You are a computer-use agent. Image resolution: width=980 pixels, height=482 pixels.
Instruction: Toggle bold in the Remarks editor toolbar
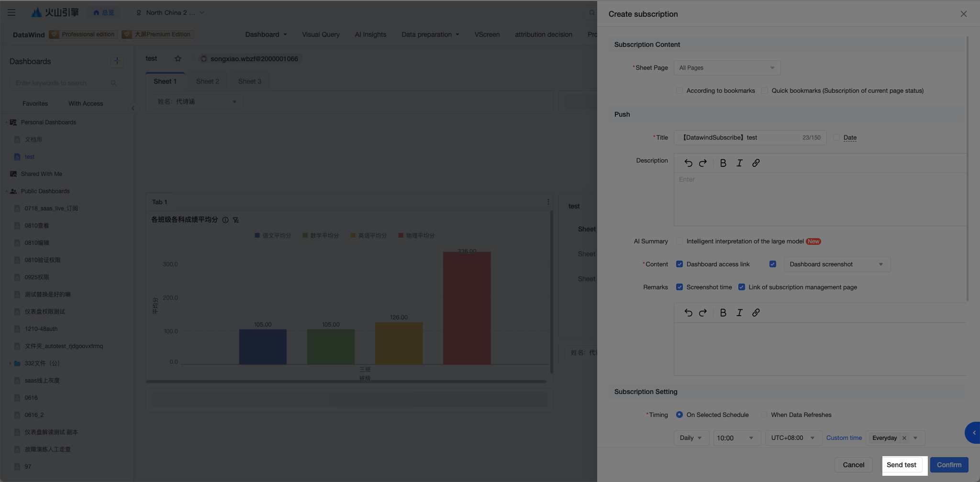click(x=723, y=313)
